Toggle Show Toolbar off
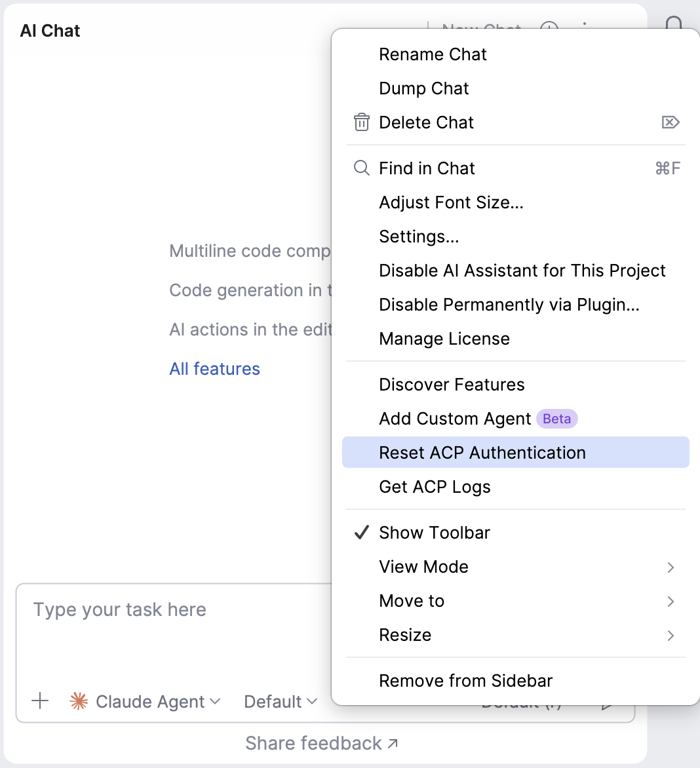 pos(434,532)
